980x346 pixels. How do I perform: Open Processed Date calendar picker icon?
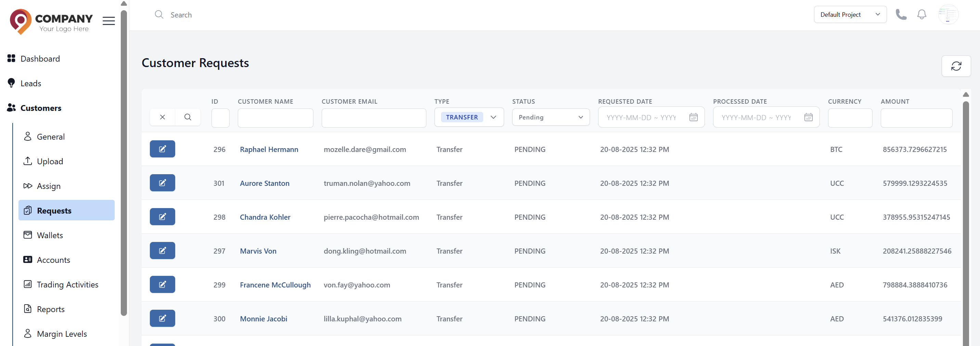[809, 117]
